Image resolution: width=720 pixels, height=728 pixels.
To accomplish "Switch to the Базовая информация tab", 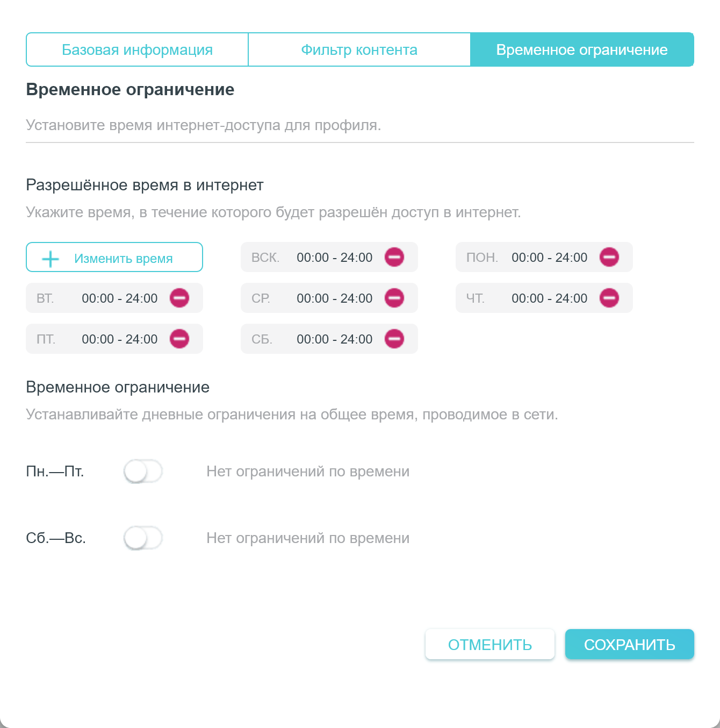I will click(x=137, y=50).
